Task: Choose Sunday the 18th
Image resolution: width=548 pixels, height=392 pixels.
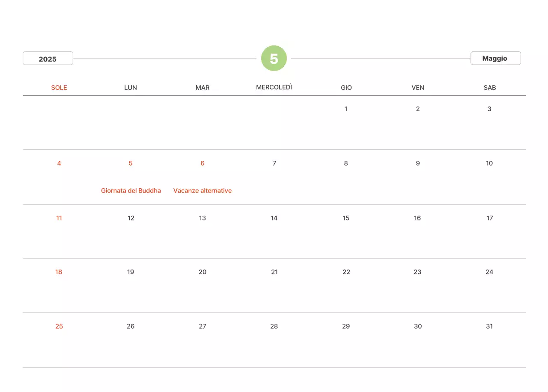Action: (x=59, y=272)
